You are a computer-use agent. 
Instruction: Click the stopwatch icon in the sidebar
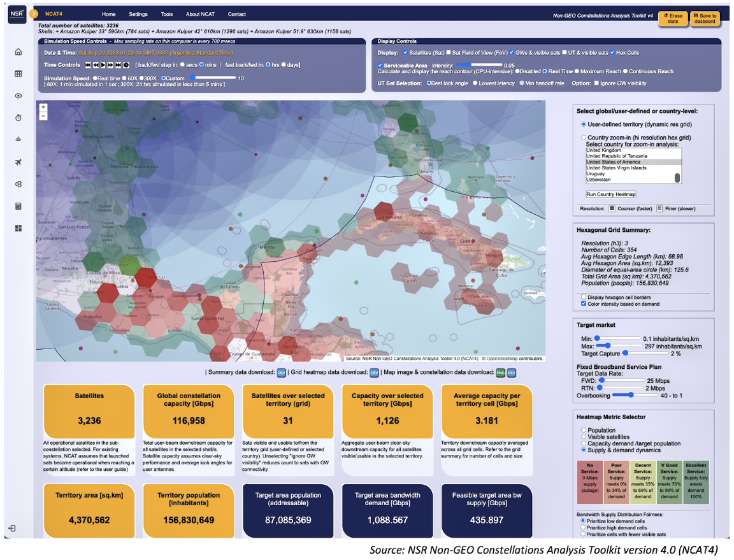point(18,117)
